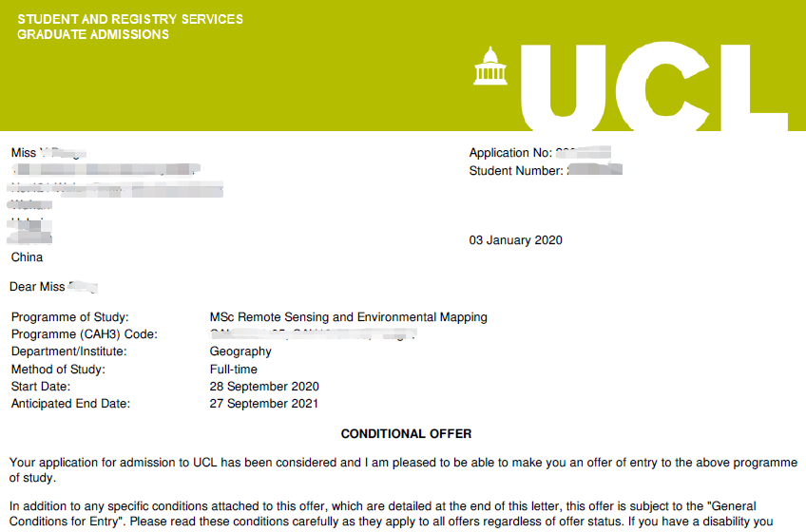806x532 pixels.
Task: Click the country name China
Action: [28, 257]
